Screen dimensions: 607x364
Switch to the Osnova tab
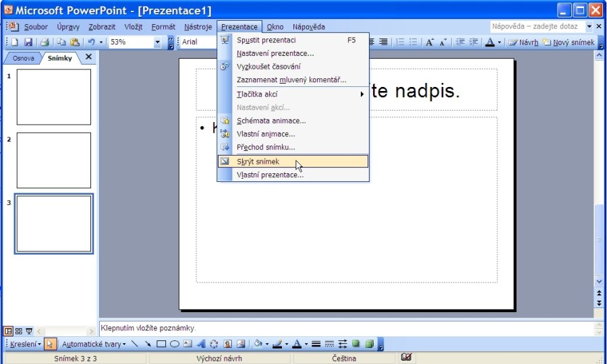tap(23, 58)
